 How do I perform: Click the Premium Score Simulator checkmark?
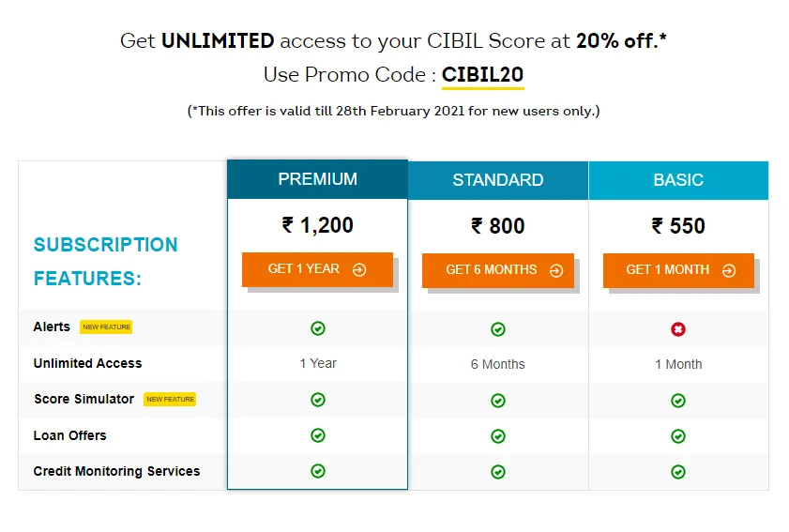318,400
